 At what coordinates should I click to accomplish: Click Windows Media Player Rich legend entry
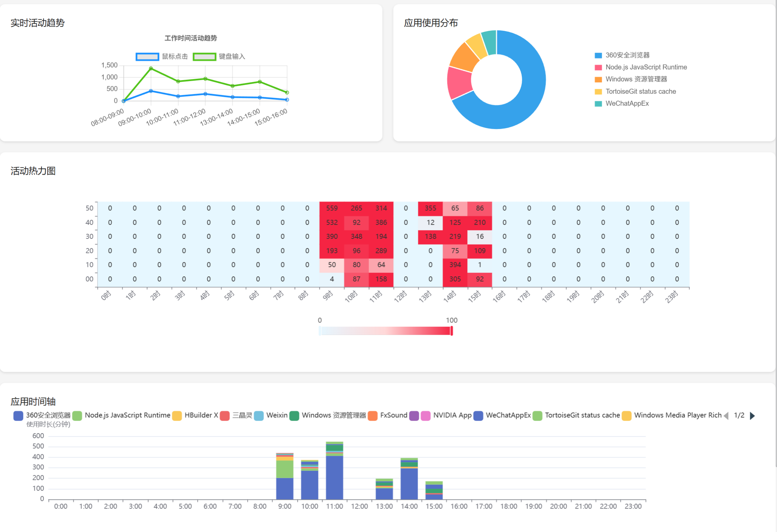pyautogui.click(x=677, y=415)
